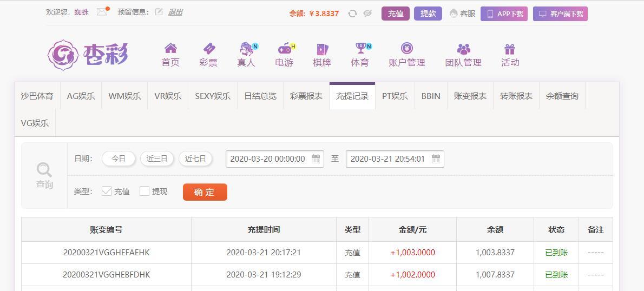Switch to 沙巴体育 tab

click(37, 96)
